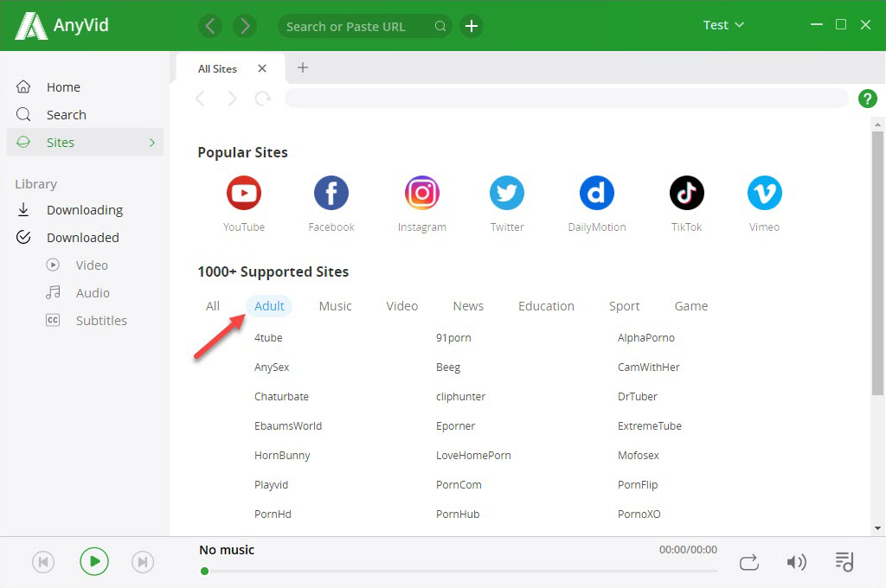Select the Education category filter

pos(546,306)
